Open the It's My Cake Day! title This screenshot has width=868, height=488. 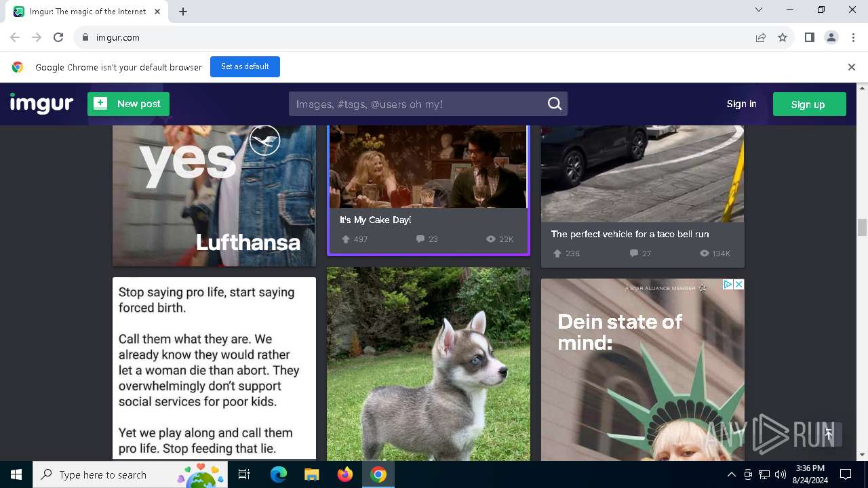click(375, 220)
